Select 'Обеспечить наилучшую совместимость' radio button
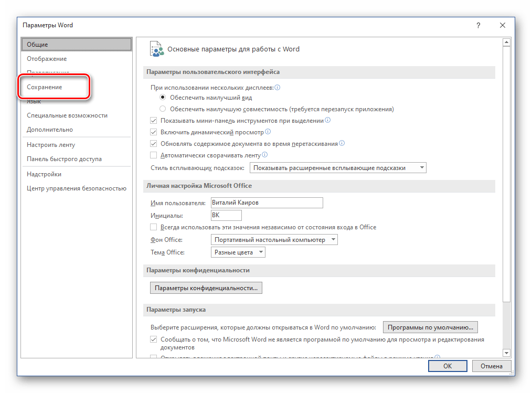The width and height of the screenshot is (532, 393). click(x=163, y=109)
